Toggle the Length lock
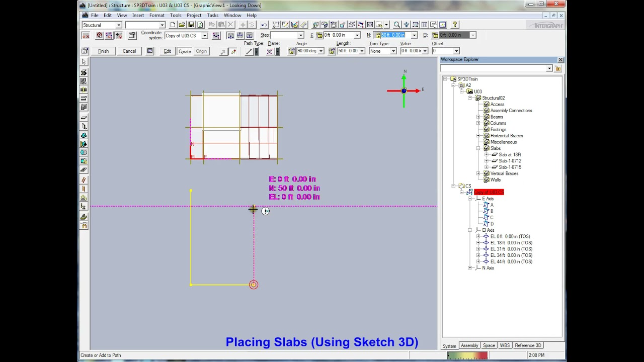 (x=332, y=51)
